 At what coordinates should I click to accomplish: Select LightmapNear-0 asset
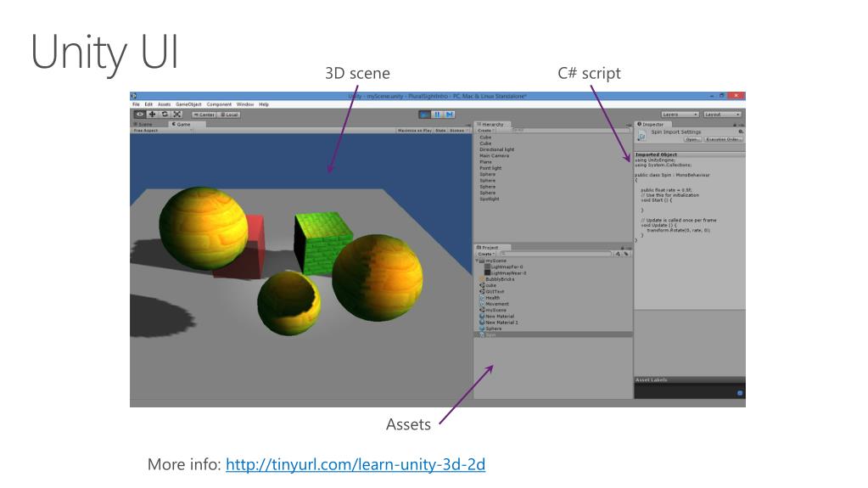pyautogui.click(x=506, y=272)
